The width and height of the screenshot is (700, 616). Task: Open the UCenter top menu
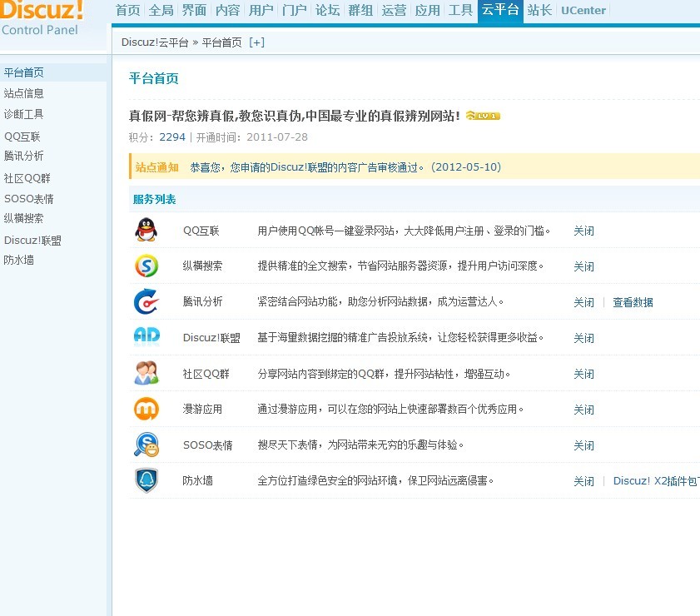click(583, 10)
